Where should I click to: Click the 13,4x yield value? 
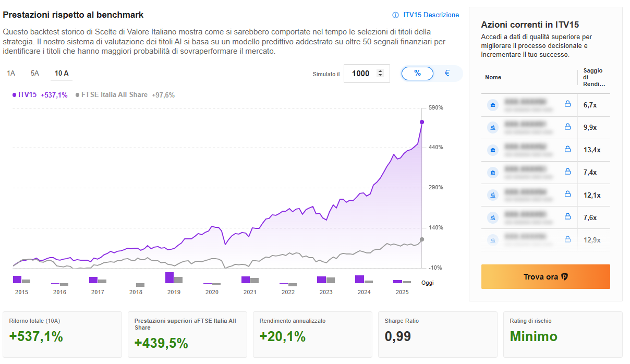(x=592, y=150)
